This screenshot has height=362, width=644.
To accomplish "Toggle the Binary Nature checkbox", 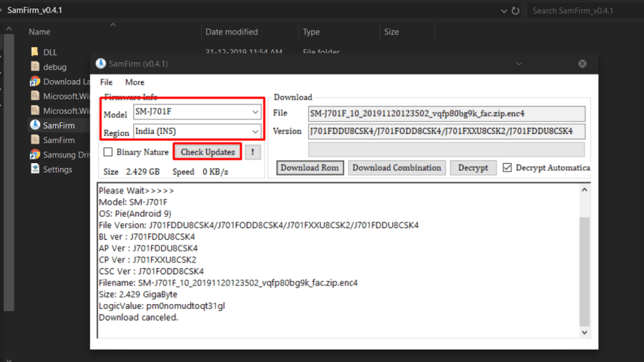I will point(108,152).
